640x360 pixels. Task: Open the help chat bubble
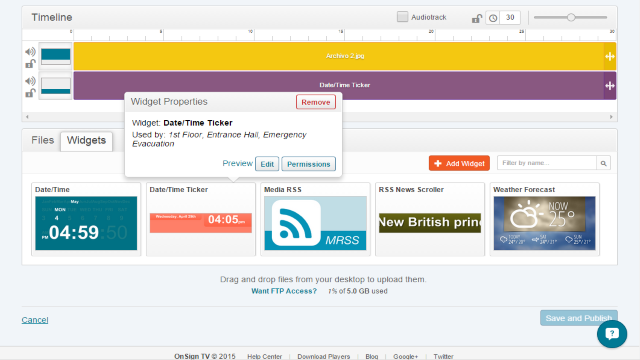tap(612, 334)
